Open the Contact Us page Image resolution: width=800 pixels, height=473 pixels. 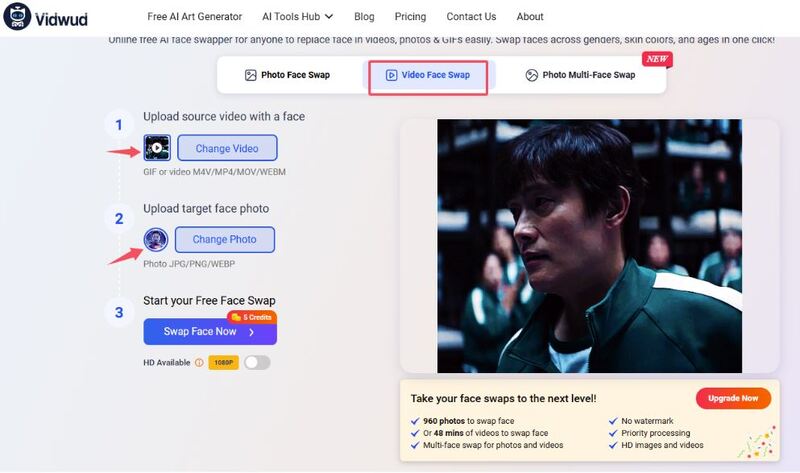click(471, 16)
